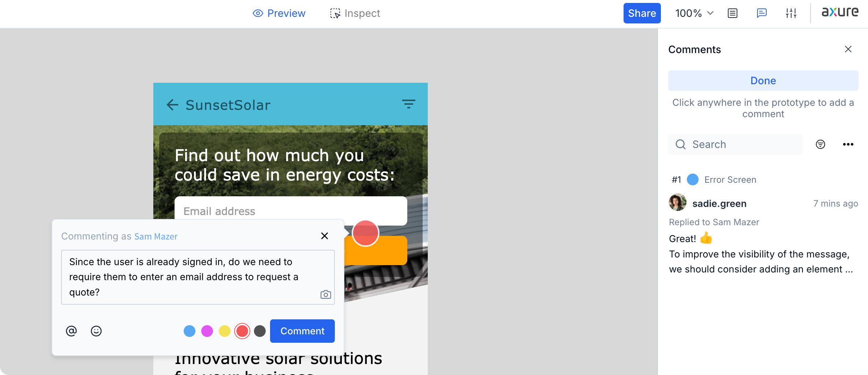Open the SunsetSolar filter menu icon
The image size is (868, 375).
[409, 104]
